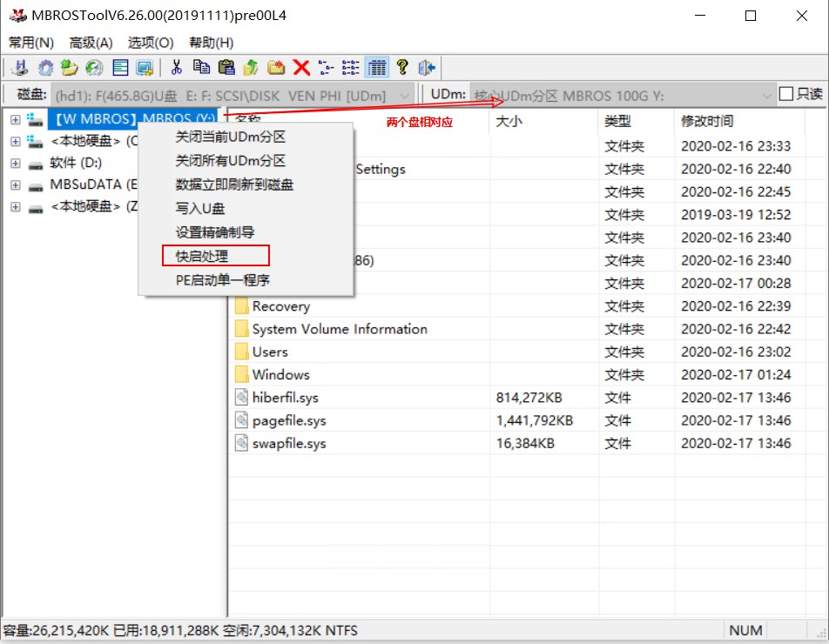Open the 磁盘 disk selection dropdown
The image size is (829, 644).
click(x=403, y=94)
